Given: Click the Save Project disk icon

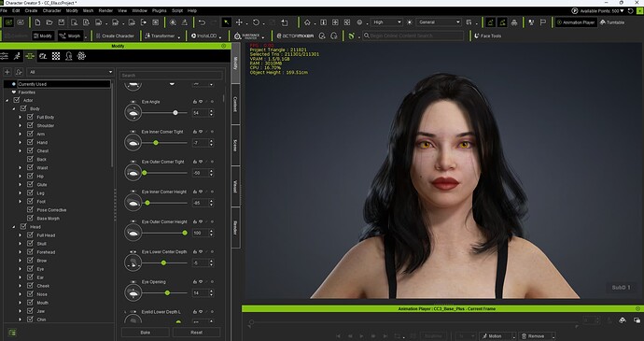Looking at the screenshot, I should (x=62, y=22).
